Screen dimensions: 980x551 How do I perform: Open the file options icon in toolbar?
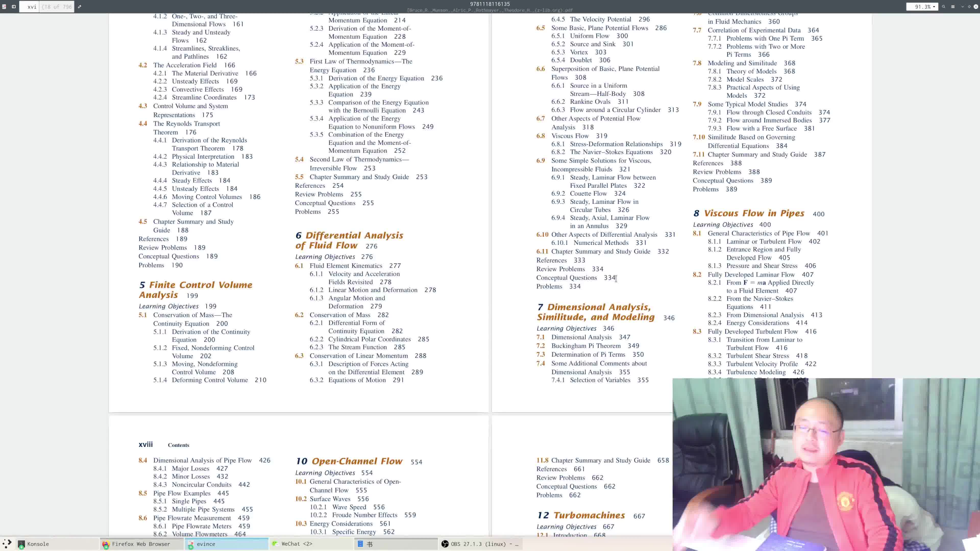[x=4, y=6]
